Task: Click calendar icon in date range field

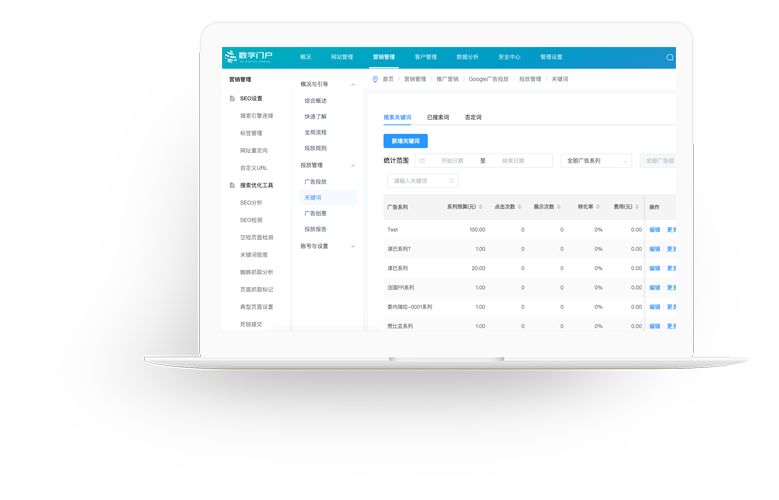Action: (422, 160)
